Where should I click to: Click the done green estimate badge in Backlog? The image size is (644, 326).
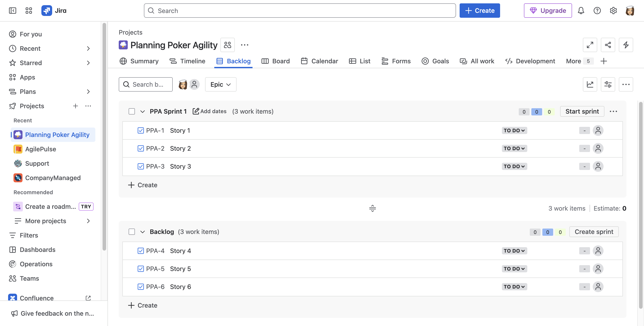tap(560, 232)
